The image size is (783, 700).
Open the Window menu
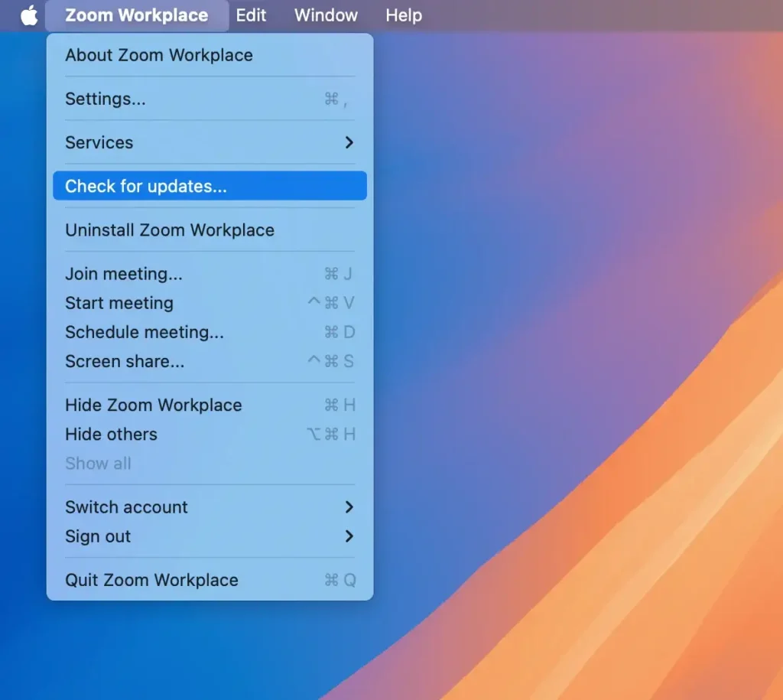tap(326, 15)
